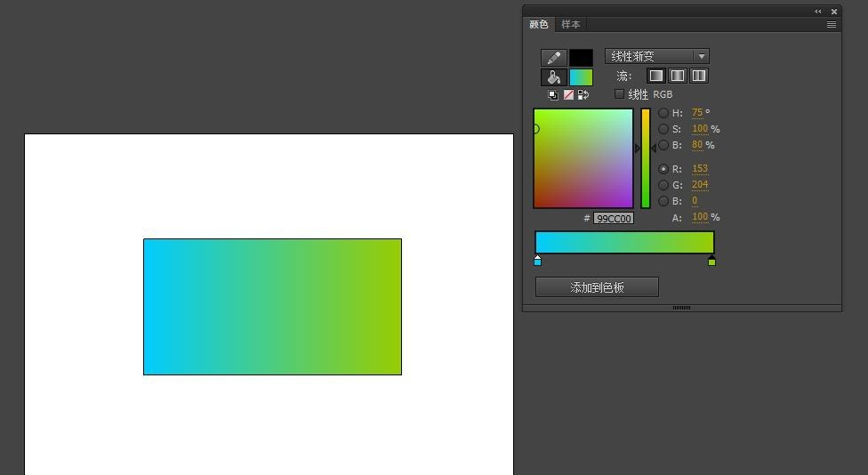Select the H hue radio button
Viewport: 868px width, 475px height.
pos(663,113)
